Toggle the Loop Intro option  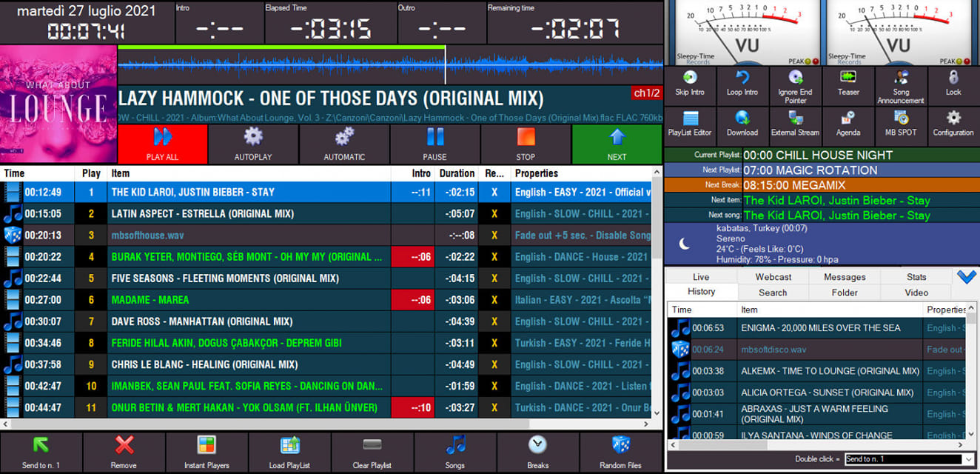[x=742, y=85]
